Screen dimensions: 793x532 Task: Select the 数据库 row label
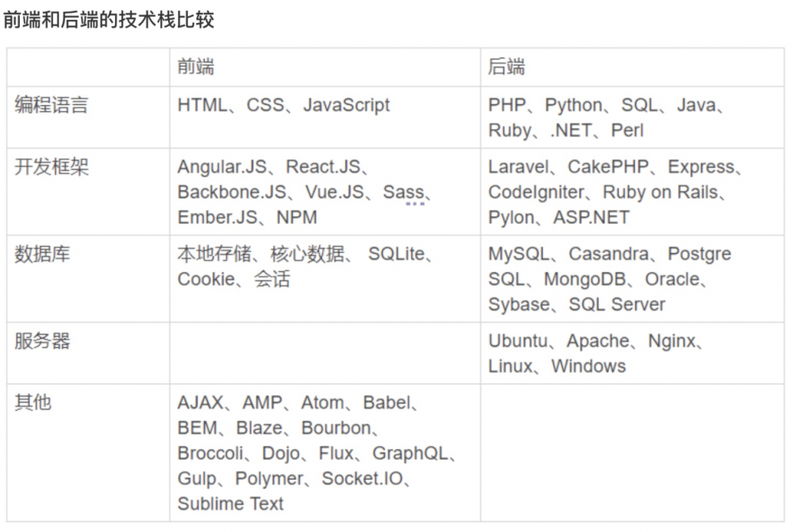[42, 254]
